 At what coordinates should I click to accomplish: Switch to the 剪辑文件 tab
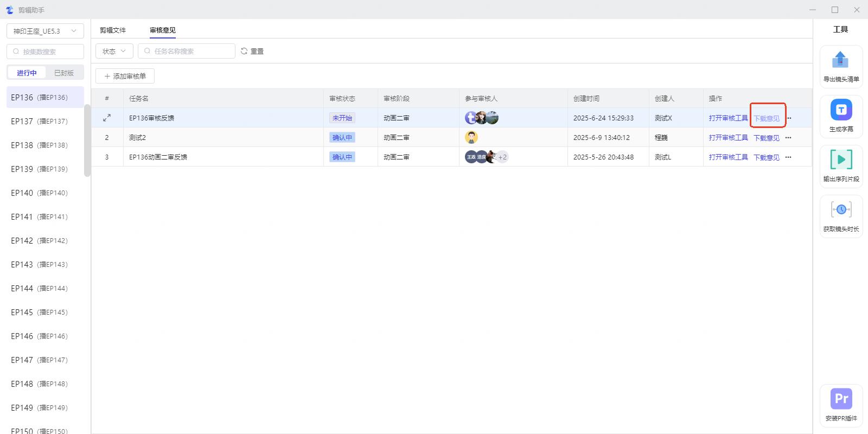click(x=113, y=30)
